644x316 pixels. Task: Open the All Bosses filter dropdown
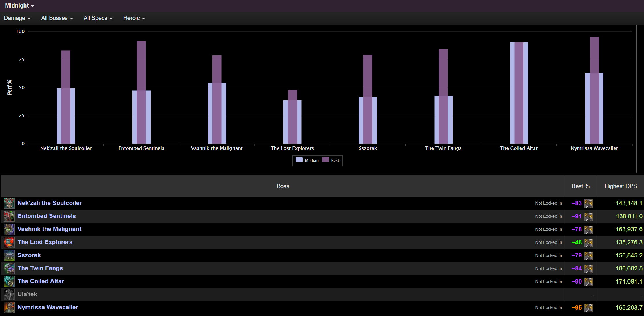[x=57, y=18]
